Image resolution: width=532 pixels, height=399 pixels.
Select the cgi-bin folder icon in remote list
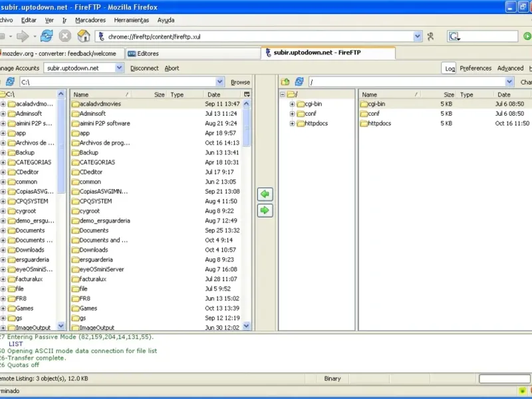pos(364,104)
